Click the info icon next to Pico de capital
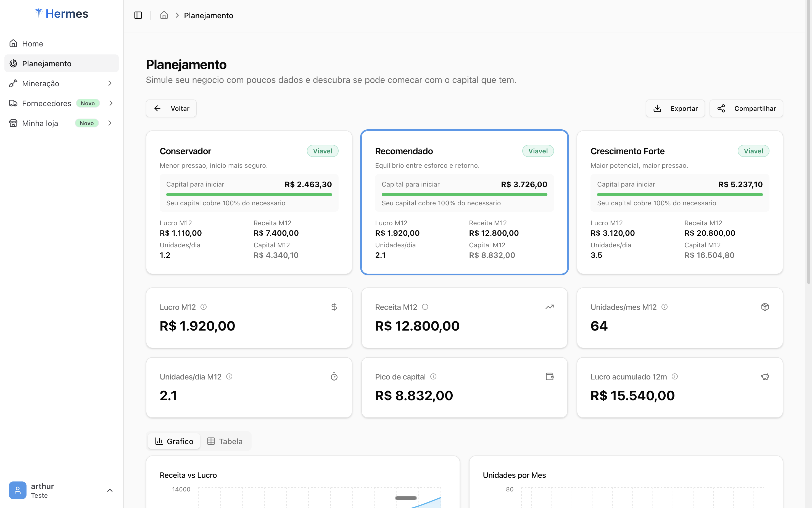Screen dimensions: 812x508 (x=433, y=377)
